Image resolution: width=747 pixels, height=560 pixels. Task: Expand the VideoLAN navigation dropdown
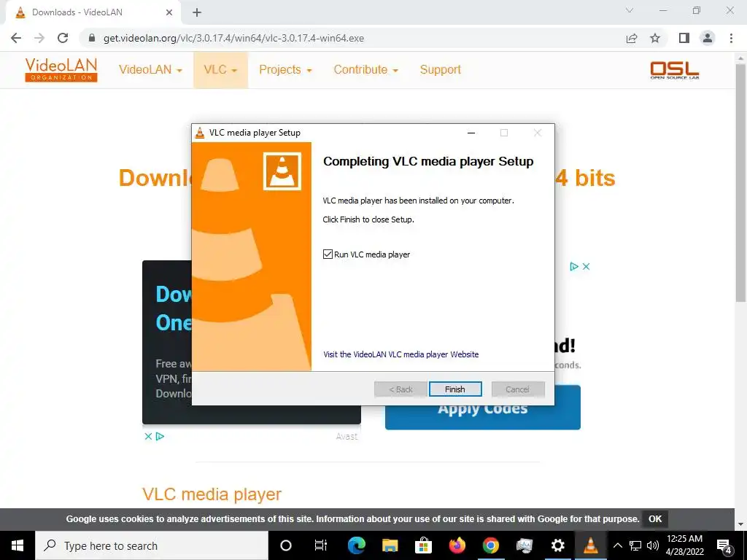click(x=150, y=70)
